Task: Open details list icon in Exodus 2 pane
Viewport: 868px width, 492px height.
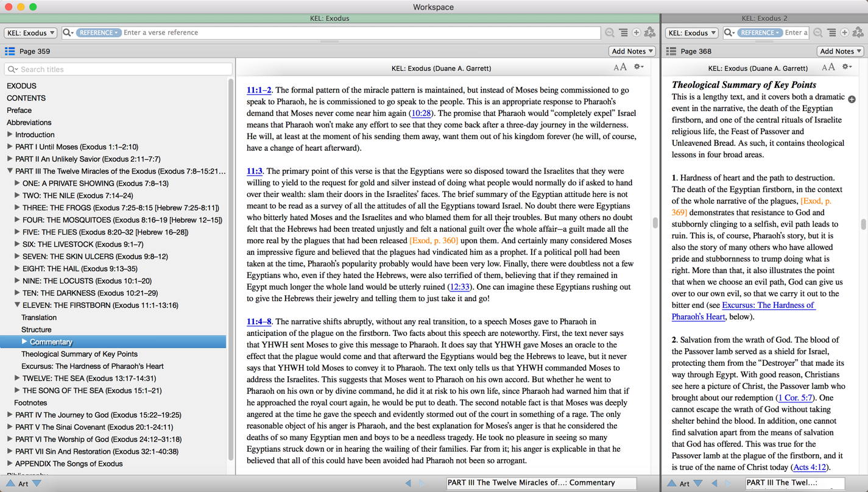Action: coord(831,32)
